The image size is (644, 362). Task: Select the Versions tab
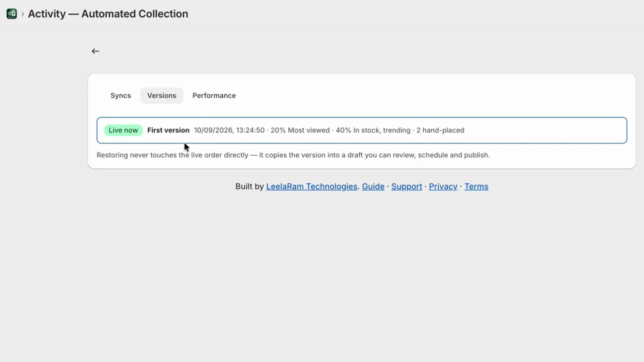point(162,96)
